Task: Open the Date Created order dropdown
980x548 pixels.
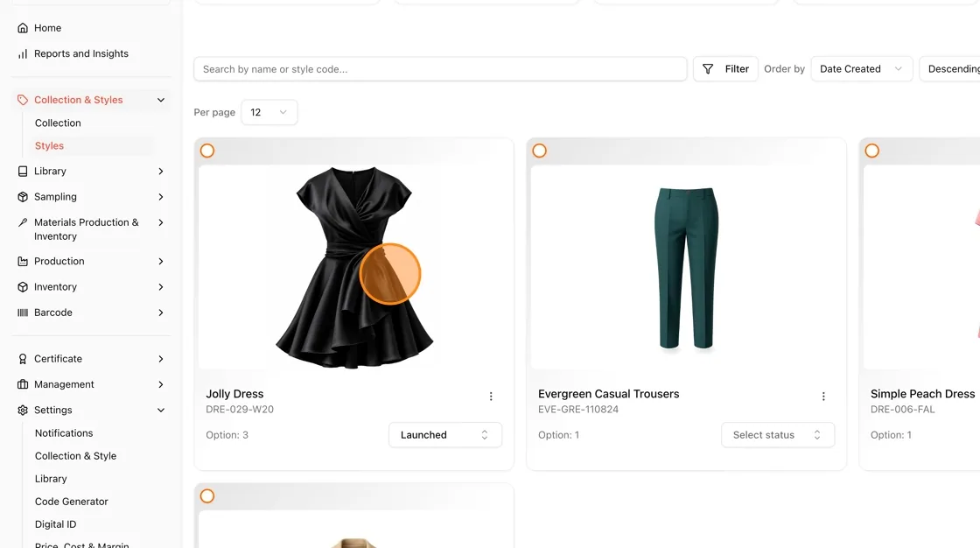Action: point(861,69)
